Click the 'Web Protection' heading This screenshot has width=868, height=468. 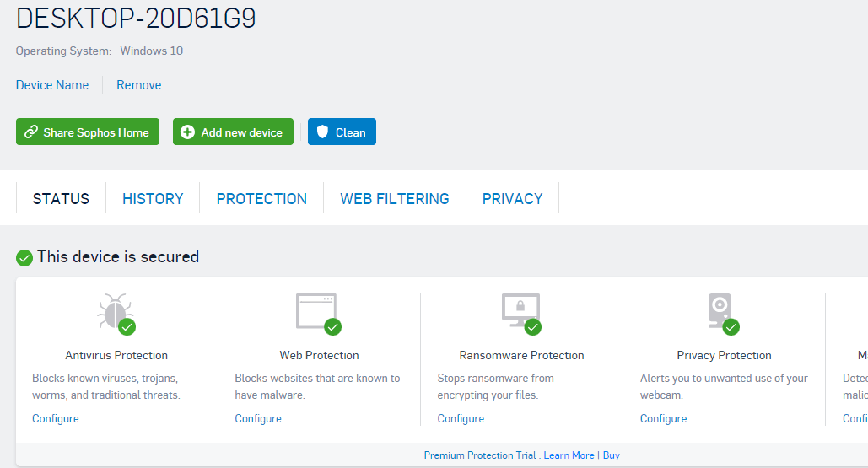[x=319, y=355]
